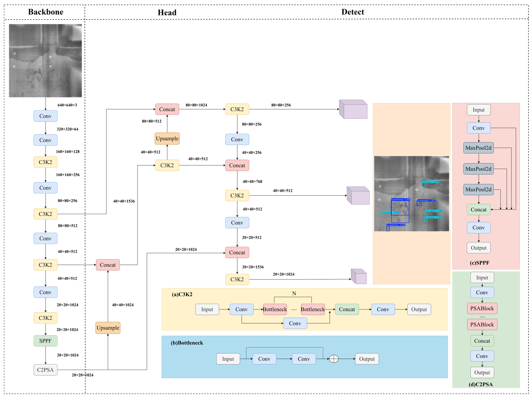Click the detection result image with boxes
The height and width of the screenshot is (399, 532).
pyautogui.click(x=412, y=193)
